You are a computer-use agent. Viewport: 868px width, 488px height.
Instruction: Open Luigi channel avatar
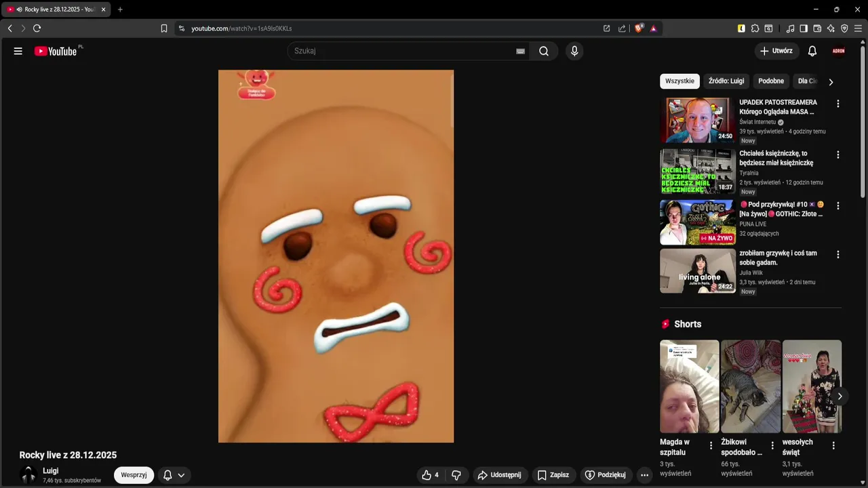(28, 475)
